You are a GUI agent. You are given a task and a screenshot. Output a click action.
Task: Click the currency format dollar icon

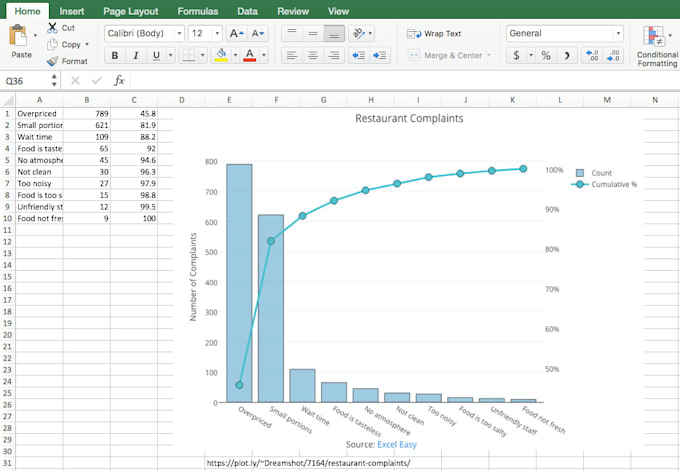[517, 56]
